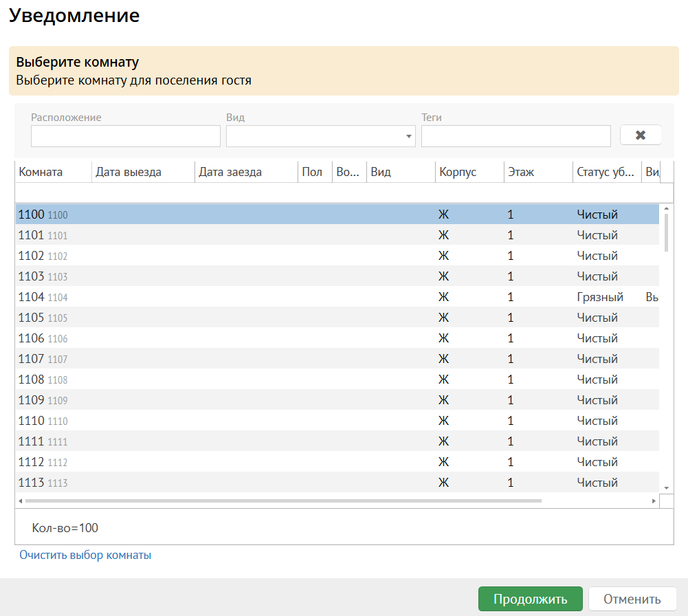Viewport: 688px width, 616px height.
Task: Click the Расположение input field
Action: [125, 136]
